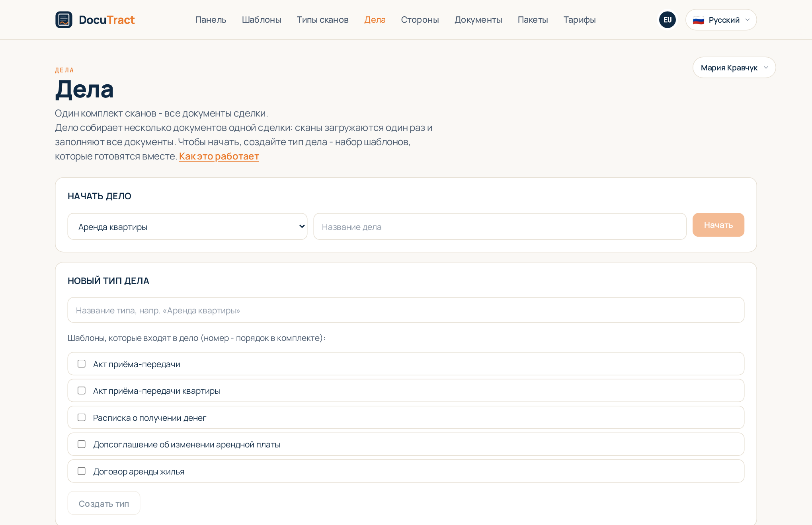View the Тарифы page

point(579,19)
